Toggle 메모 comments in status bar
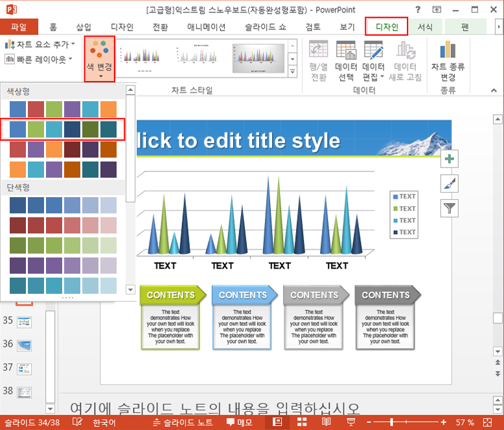Image resolution: width=504 pixels, height=430 pixels. coord(239,423)
